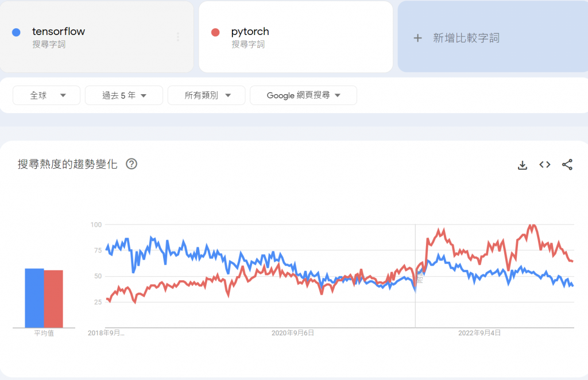Edit the pytorch search term
Viewport: 588px width, 380px height.
tap(250, 32)
